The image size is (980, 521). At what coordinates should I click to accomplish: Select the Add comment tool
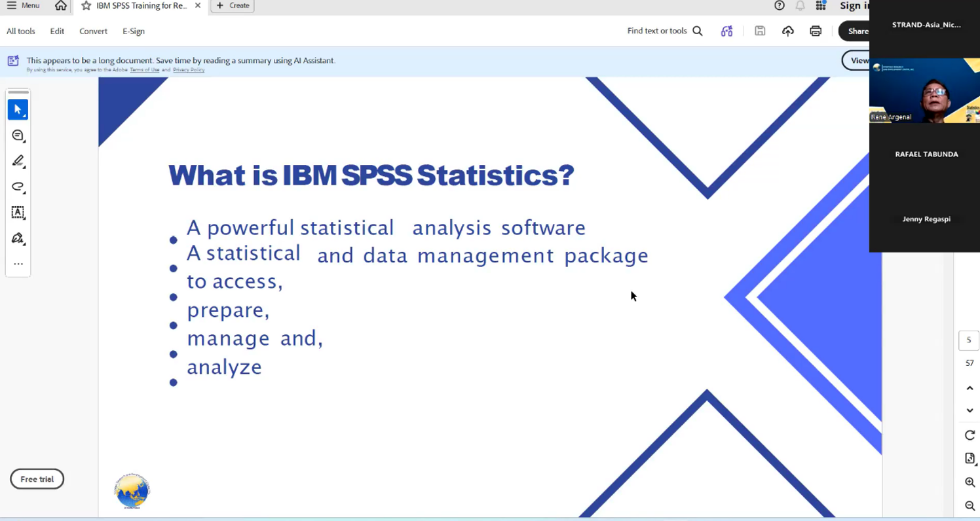tap(18, 135)
